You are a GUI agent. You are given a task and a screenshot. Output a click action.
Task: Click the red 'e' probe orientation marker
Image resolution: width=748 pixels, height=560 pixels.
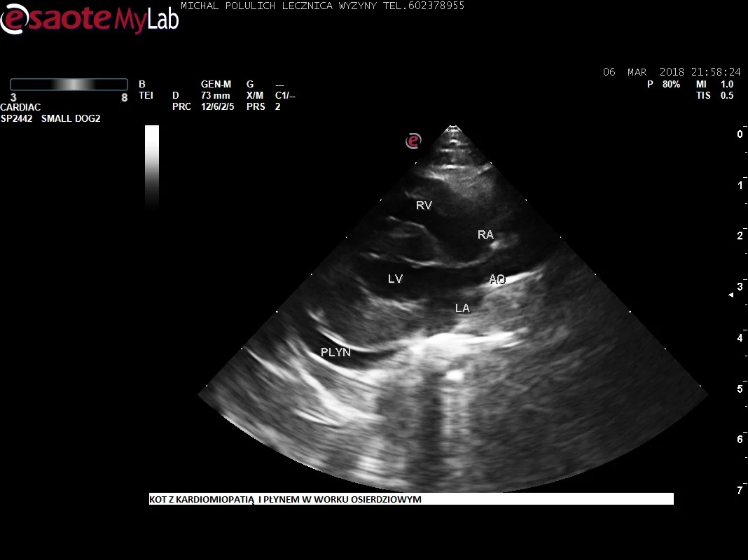[413, 141]
